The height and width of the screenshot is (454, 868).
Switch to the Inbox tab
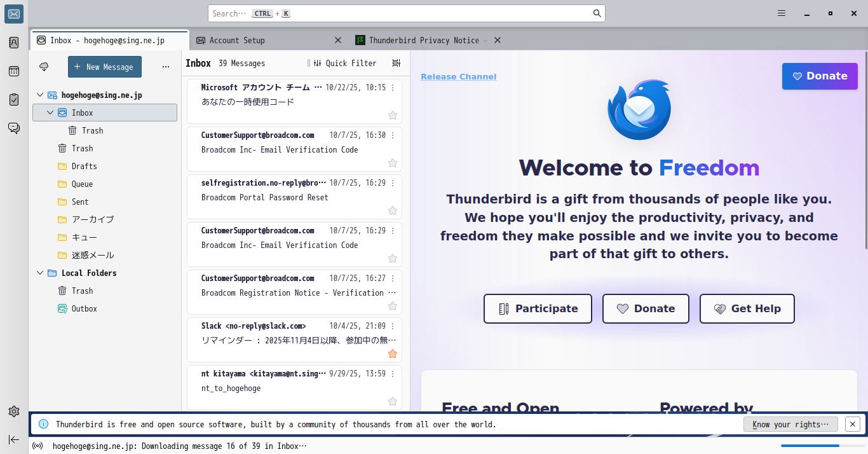pos(109,40)
